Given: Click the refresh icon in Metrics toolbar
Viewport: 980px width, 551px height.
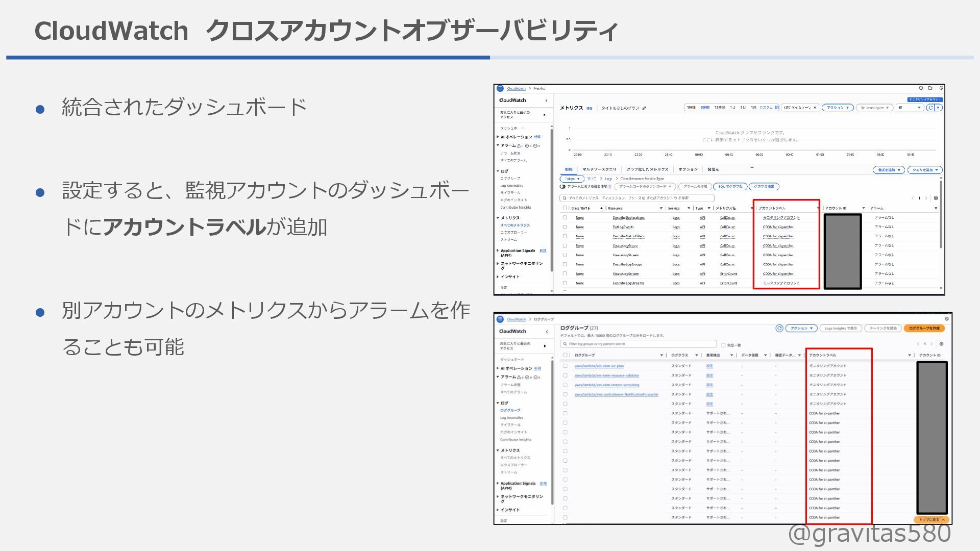Looking at the screenshot, I should [930, 108].
